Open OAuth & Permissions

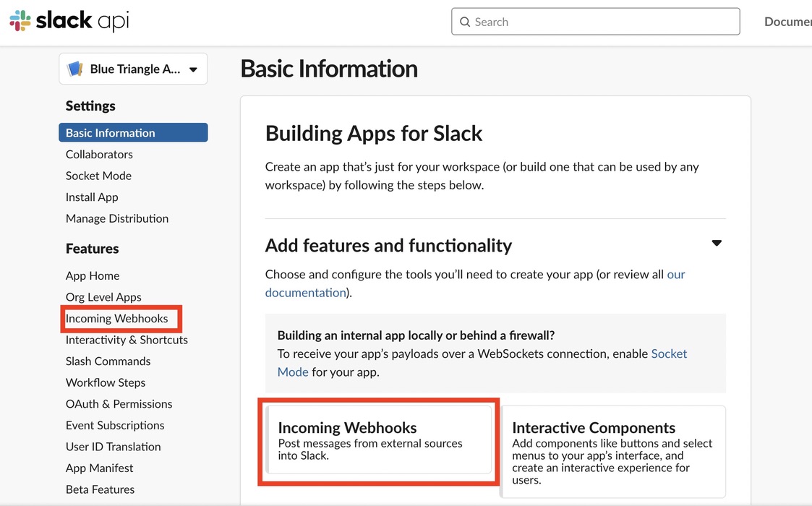click(119, 404)
